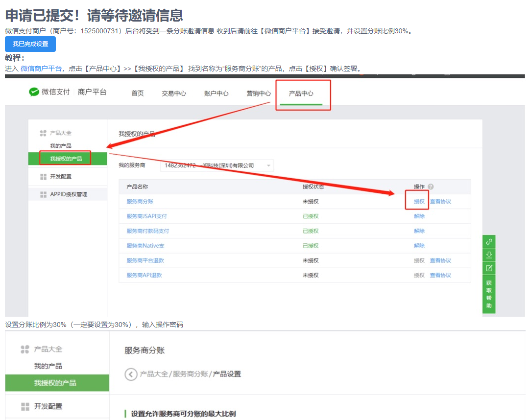This screenshot has height=420, width=530.
Task: Click 解除 in the 服务商JSAPI支付 row
Action: coord(419,216)
